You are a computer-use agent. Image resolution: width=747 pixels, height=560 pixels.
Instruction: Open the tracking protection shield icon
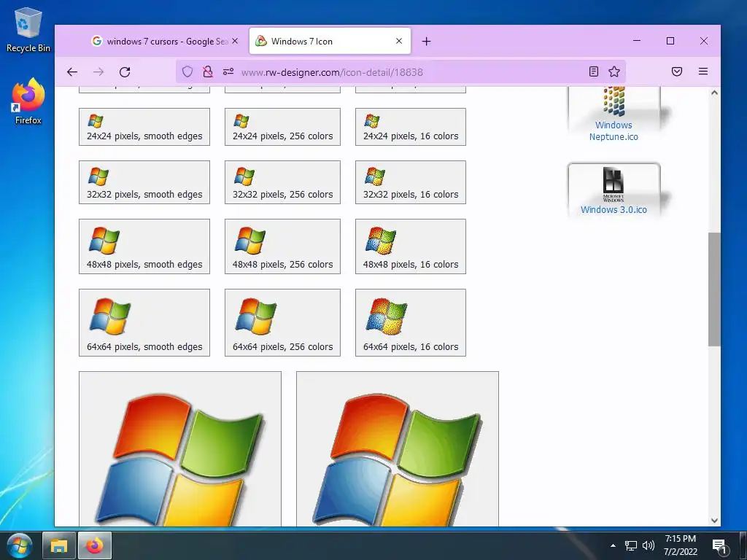[187, 72]
